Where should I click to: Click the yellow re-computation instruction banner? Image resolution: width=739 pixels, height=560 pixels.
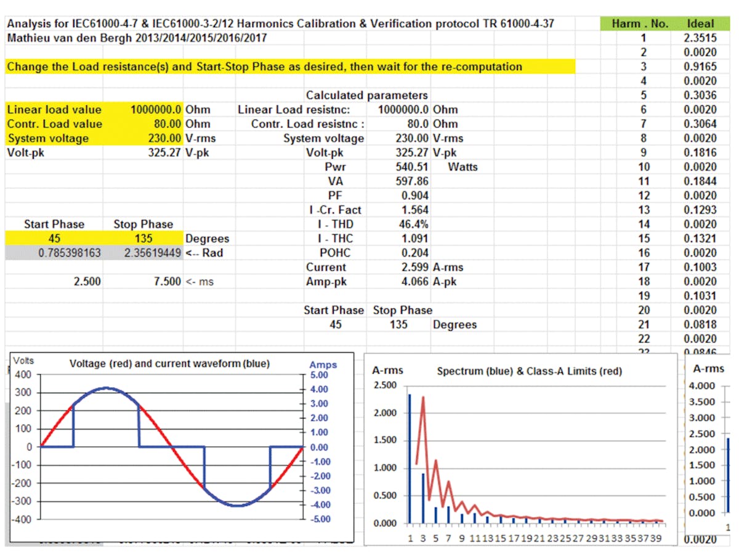tap(289, 66)
